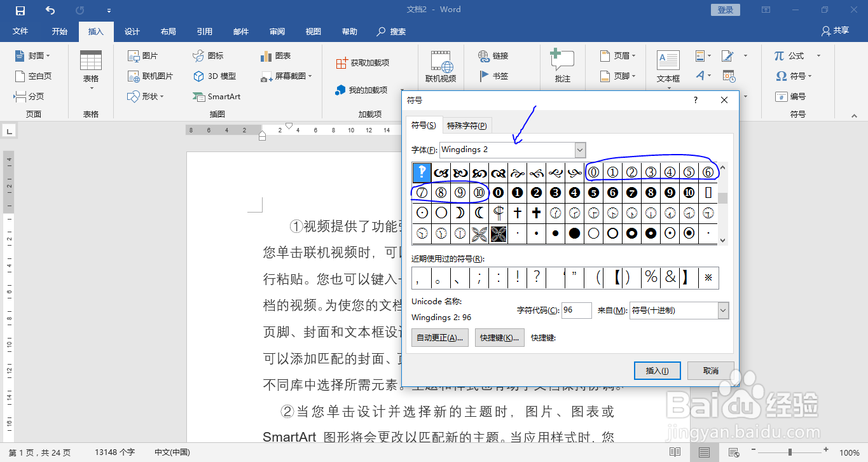Open the File (文件) tab
This screenshot has height=462, width=868.
[20, 31]
